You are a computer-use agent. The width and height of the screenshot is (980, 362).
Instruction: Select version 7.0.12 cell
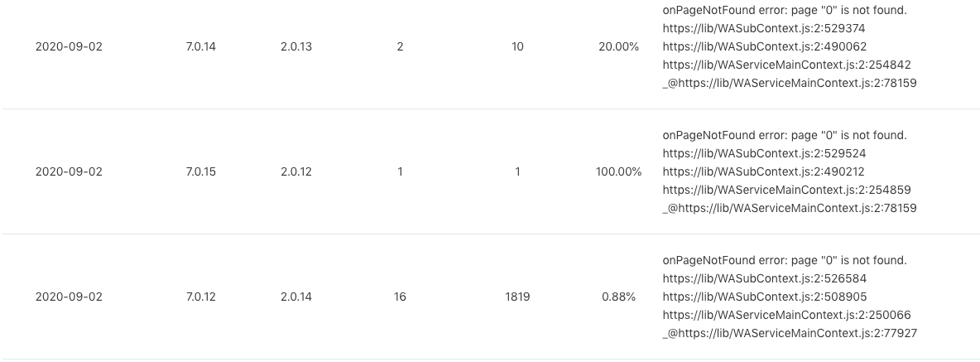coord(200,297)
